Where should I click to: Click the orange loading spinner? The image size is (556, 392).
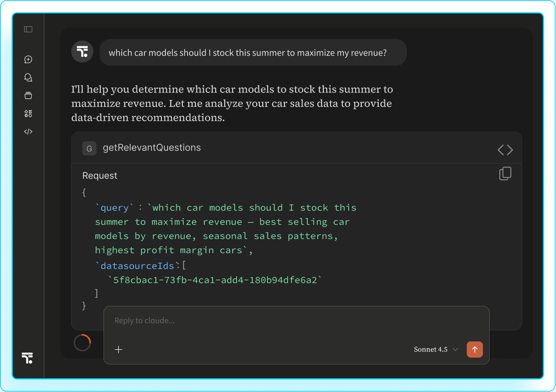pyautogui.click(x=82, y=343)
